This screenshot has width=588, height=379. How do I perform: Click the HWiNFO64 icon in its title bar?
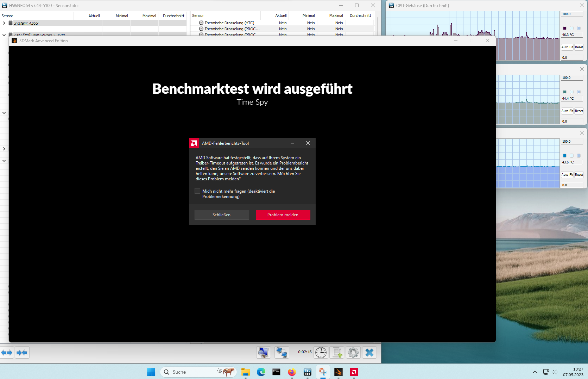5,6
